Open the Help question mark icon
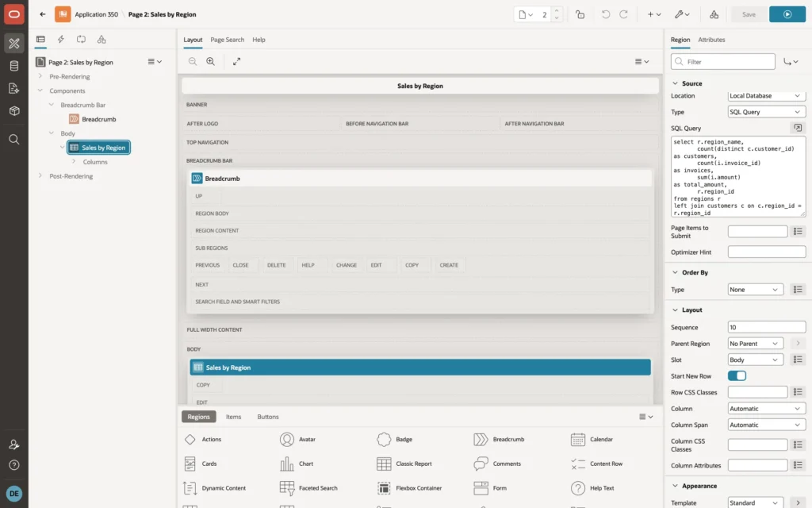The width and height of the screenshot is (812, 508). pos(14,465)
